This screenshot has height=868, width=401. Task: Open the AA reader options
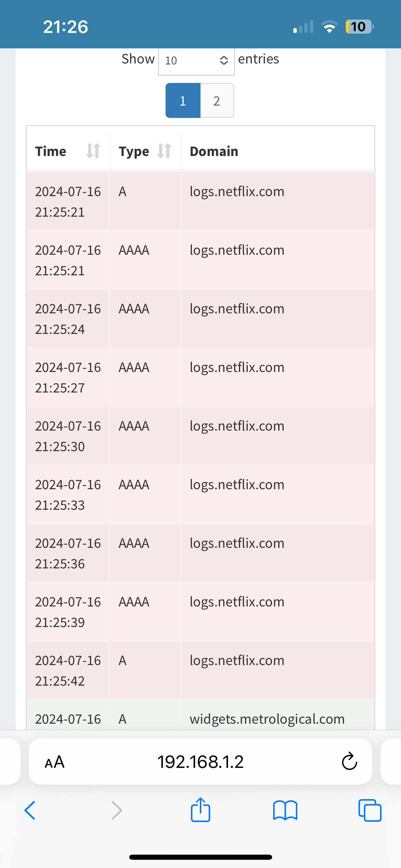click(54, 762)
